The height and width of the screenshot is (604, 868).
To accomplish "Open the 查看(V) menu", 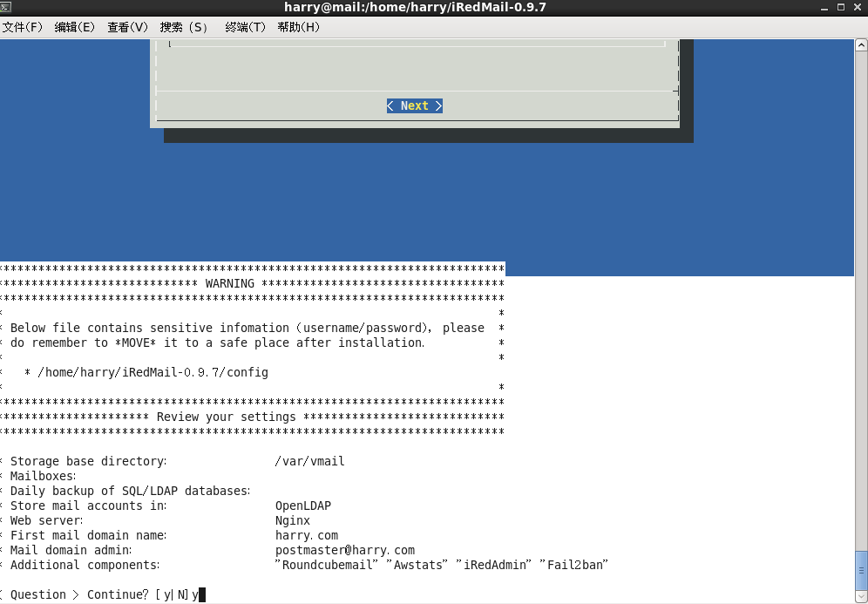I will click(128, 27).
